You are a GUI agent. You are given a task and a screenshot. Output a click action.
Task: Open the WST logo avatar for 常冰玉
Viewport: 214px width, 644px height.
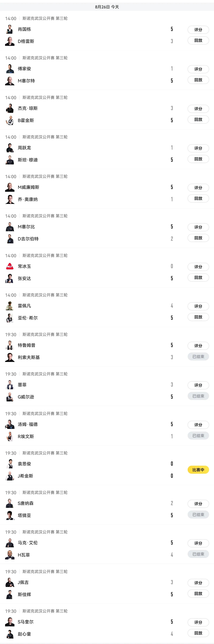point(10,266)
